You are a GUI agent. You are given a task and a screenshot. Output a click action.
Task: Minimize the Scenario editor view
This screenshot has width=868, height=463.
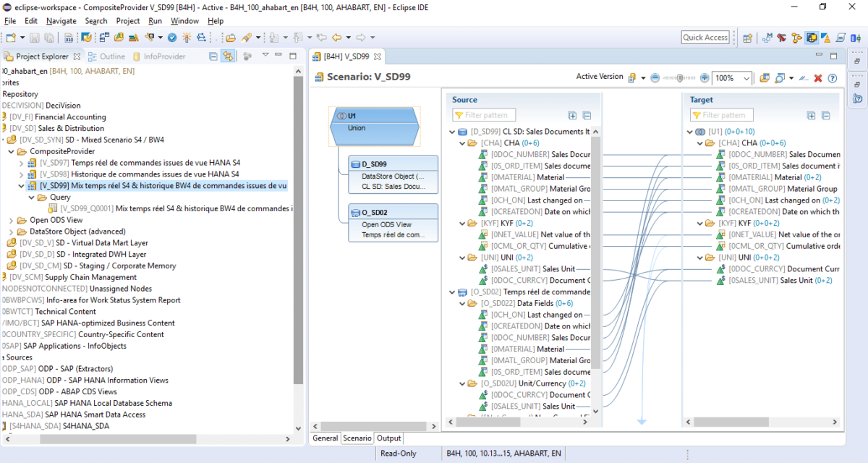[818, 54]
